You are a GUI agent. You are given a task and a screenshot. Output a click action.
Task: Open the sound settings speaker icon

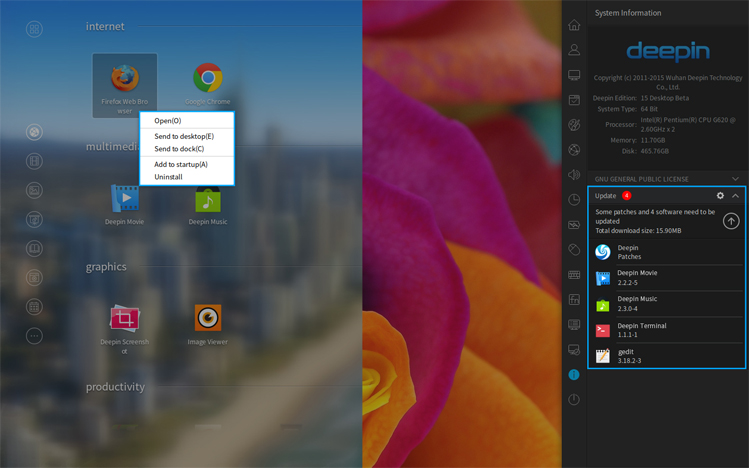tap(574, 175)
